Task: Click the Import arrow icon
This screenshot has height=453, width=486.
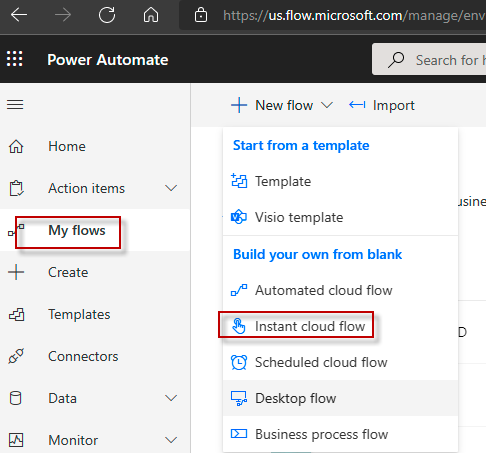Action: point(357,105)
